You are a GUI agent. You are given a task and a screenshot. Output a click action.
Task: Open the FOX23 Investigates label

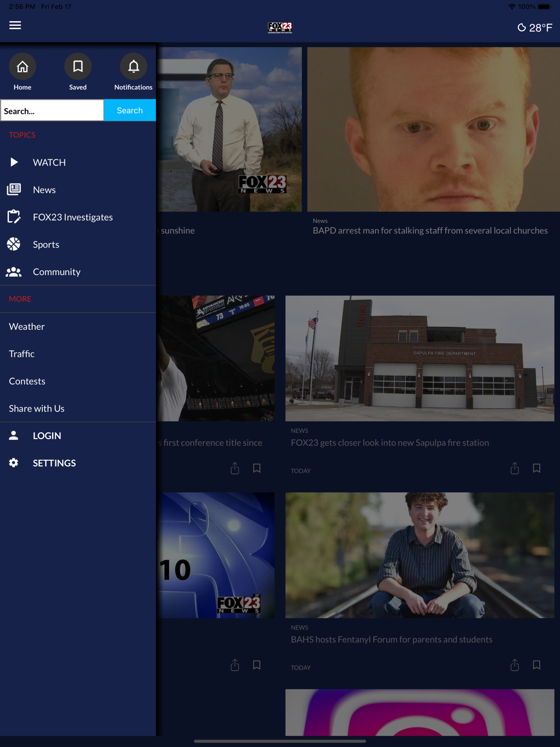pyautogui.click(x=73, y=217)
